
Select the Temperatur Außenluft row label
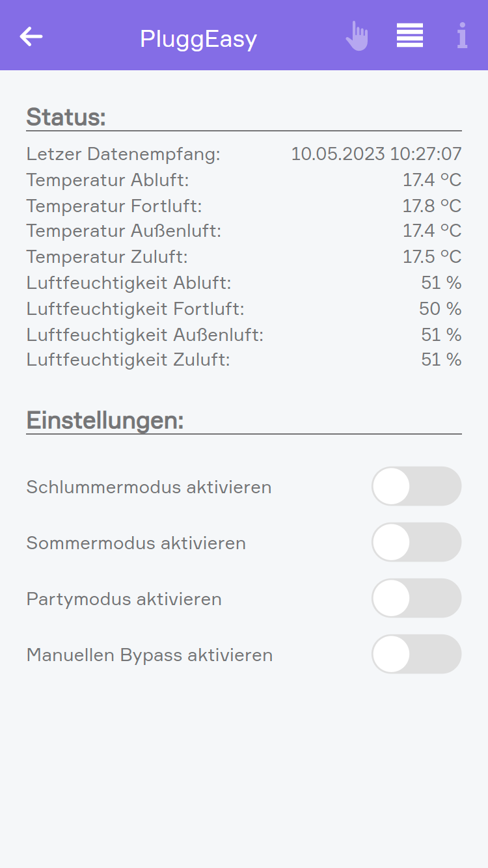click(x=124, y=231)
